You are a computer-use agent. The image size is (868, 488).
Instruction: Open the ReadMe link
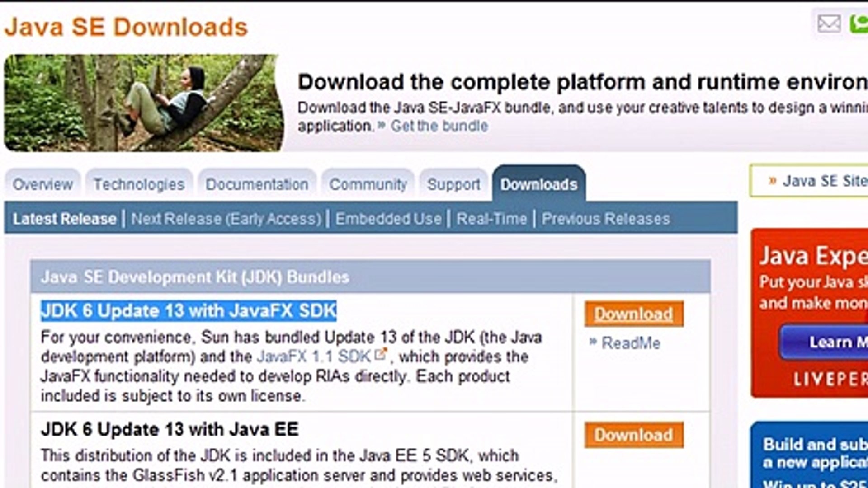[x=631, y=343]
